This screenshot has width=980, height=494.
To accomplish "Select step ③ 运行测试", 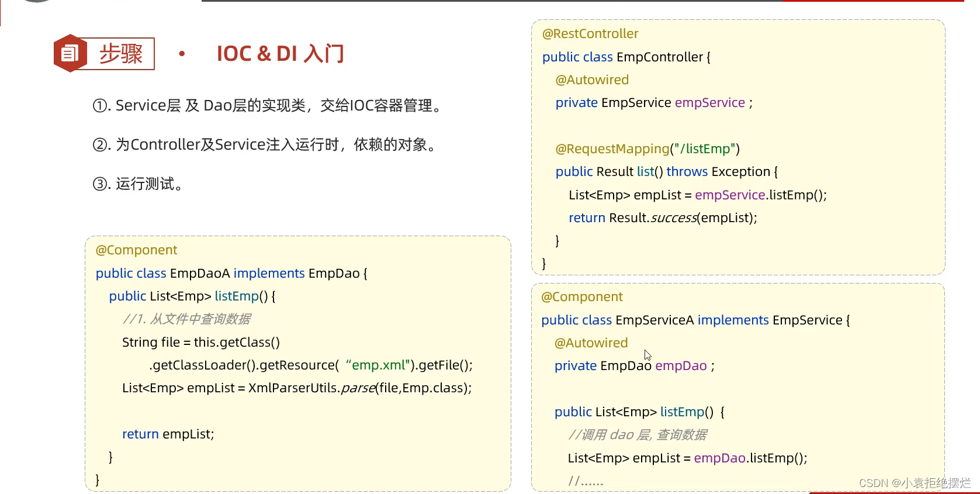I will click(140, 184).
